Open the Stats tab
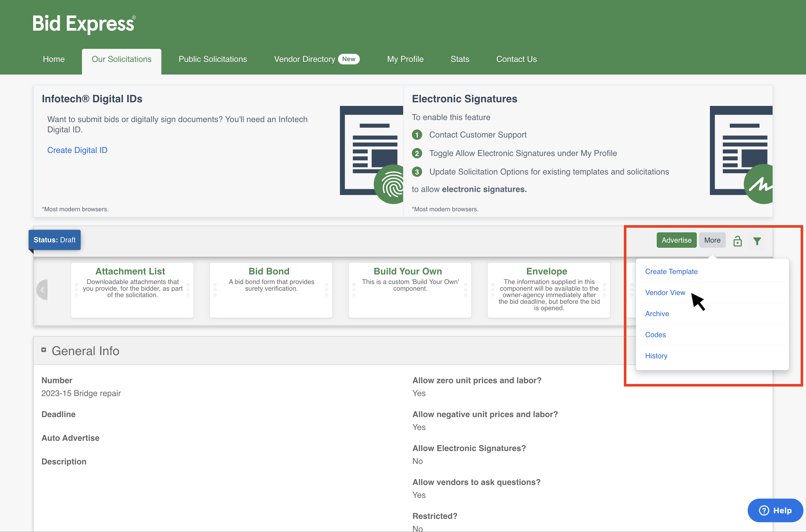Viewport: 806px width, 532px height. tap(460, 59)
